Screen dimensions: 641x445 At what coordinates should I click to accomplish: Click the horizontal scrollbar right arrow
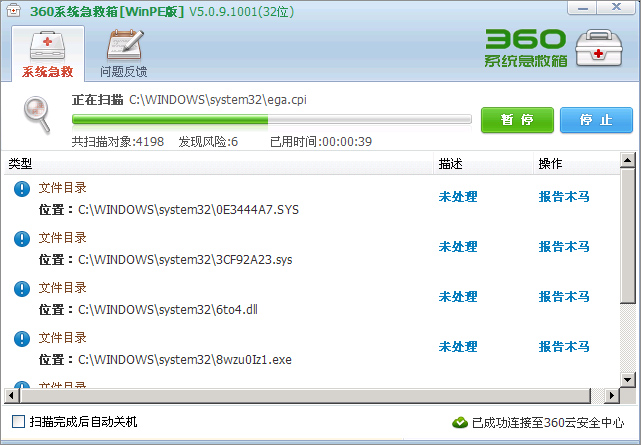click(612, 395)
